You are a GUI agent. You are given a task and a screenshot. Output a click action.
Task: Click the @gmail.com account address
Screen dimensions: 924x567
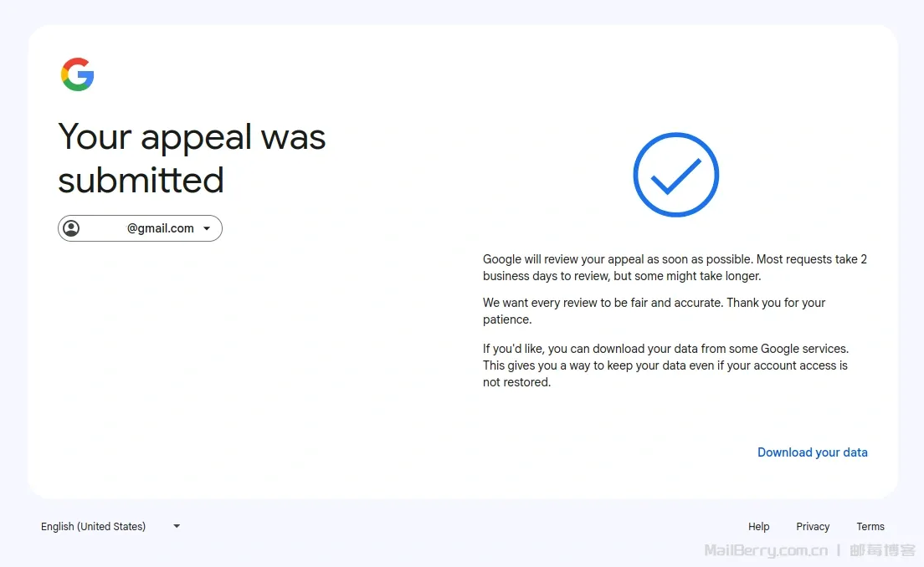[x=160, y=228]
